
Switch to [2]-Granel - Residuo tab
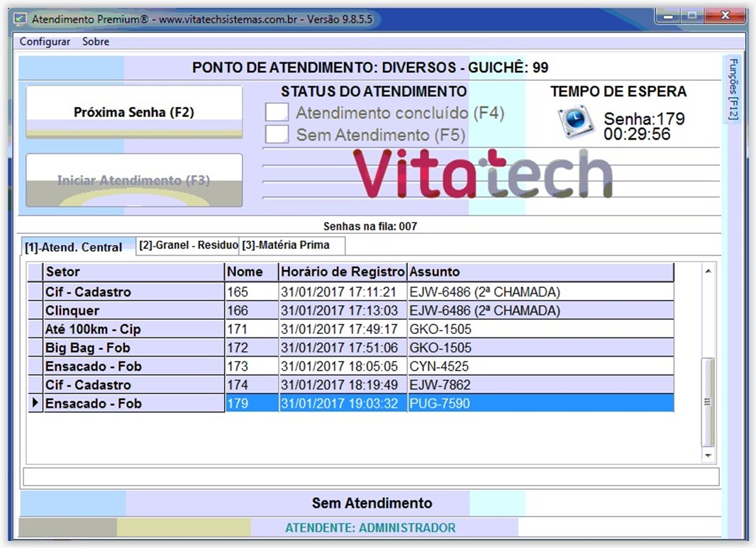click(188, 245)
